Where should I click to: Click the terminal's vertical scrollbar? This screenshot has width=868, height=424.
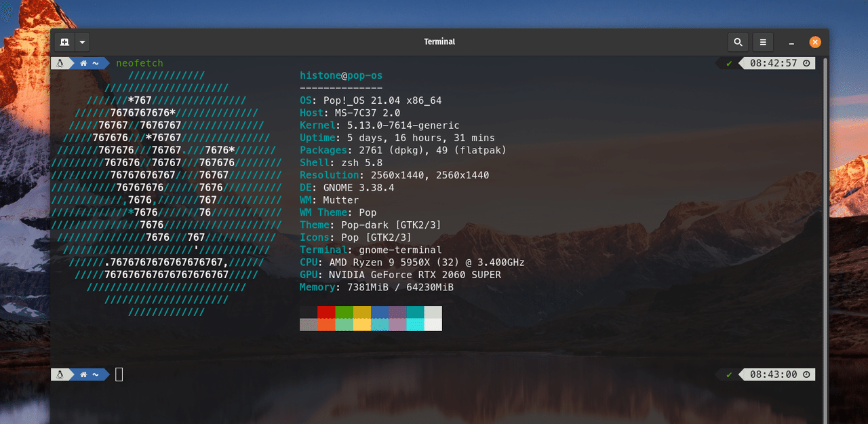click(825, 237)
